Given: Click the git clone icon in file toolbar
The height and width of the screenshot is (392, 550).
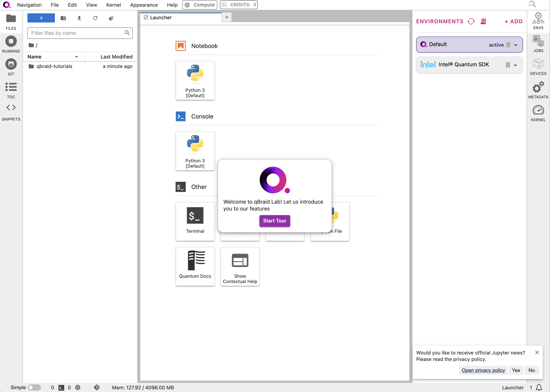Looking at the screenshot, I should pos(111,18).
